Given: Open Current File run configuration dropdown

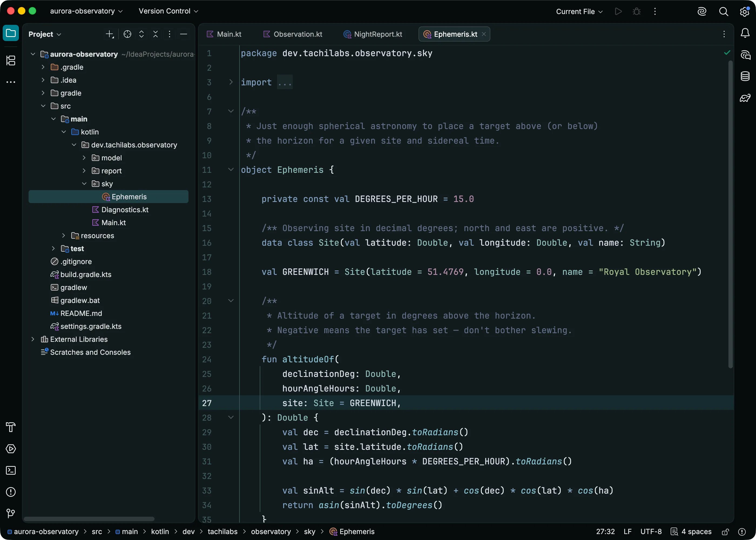Looking at the screenshot, I should (579, 11).
